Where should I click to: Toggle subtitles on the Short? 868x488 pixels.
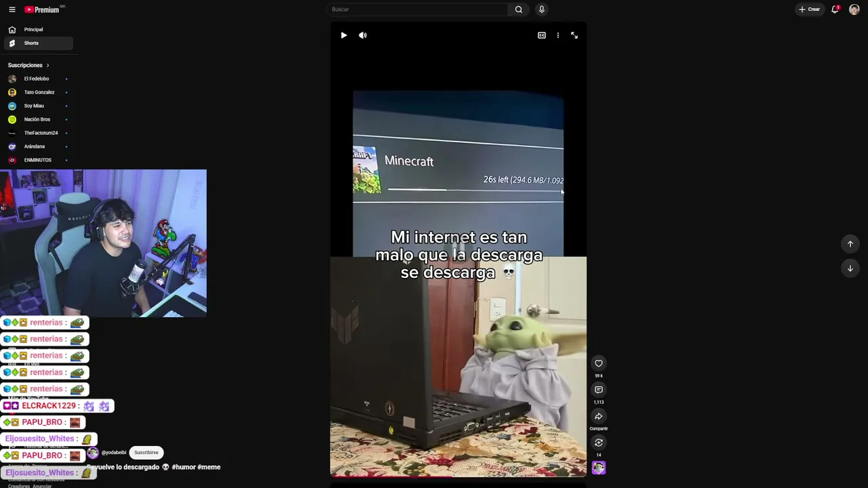[x=542, y=35]
